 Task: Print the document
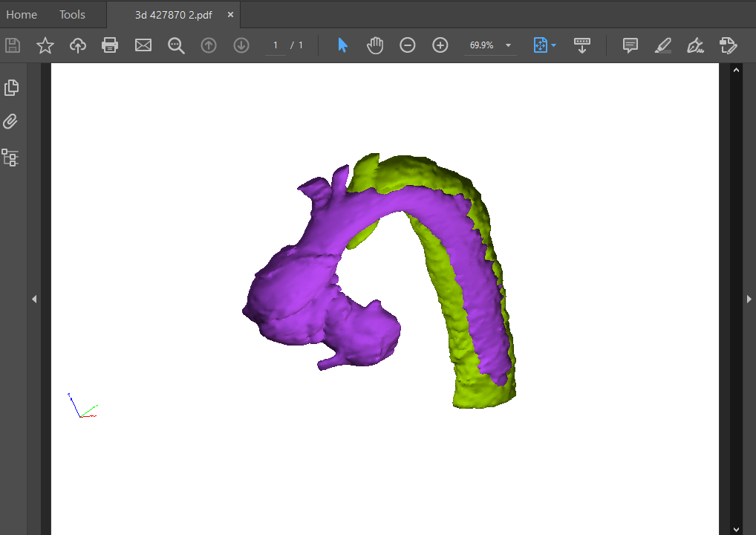110,45
